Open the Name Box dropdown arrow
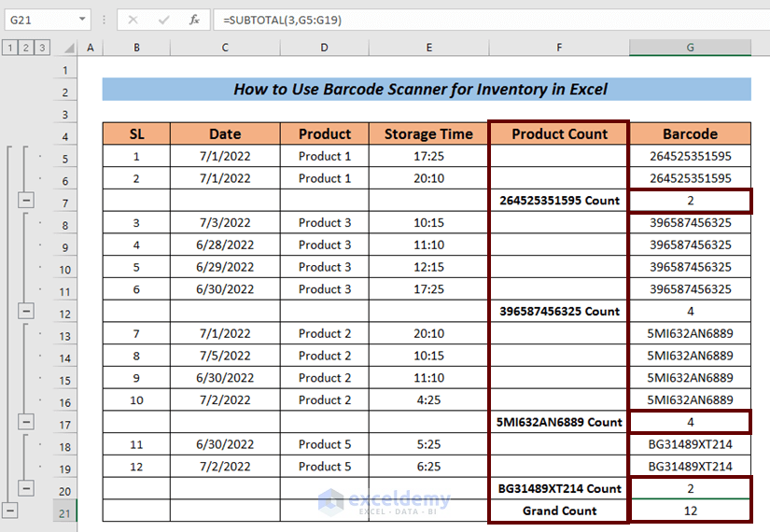This screenshot has height=532, width=770. [82, 20]
